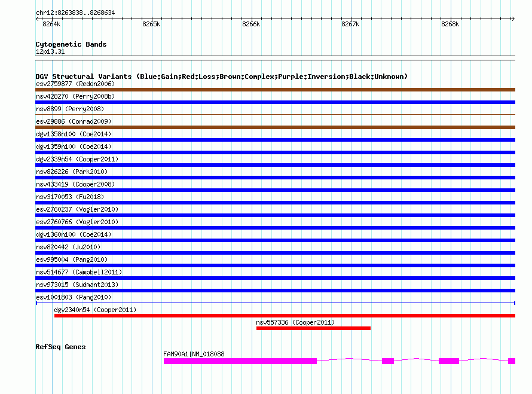The height and width of the screenshot is (394, 532).
Task: Click the nsv820442 (Ju2010) variant label
Action: coord(68,247)
